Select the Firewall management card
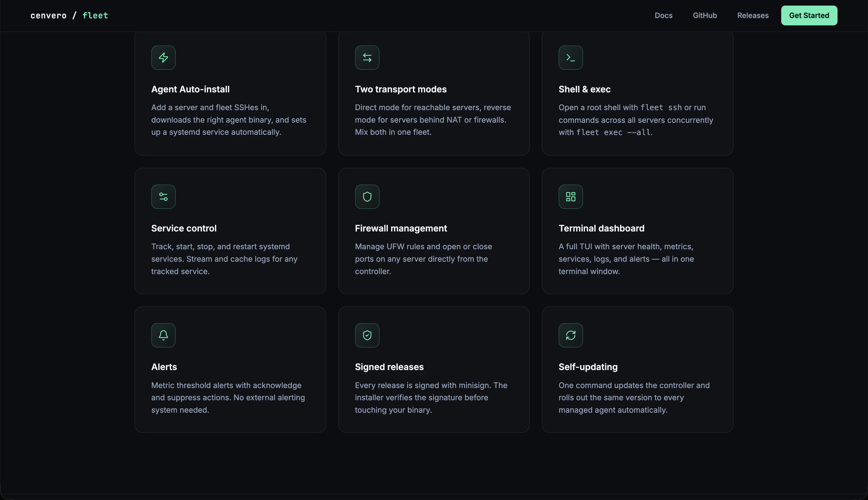The width and height of the screenshot is (868, 500). point(434,230)
